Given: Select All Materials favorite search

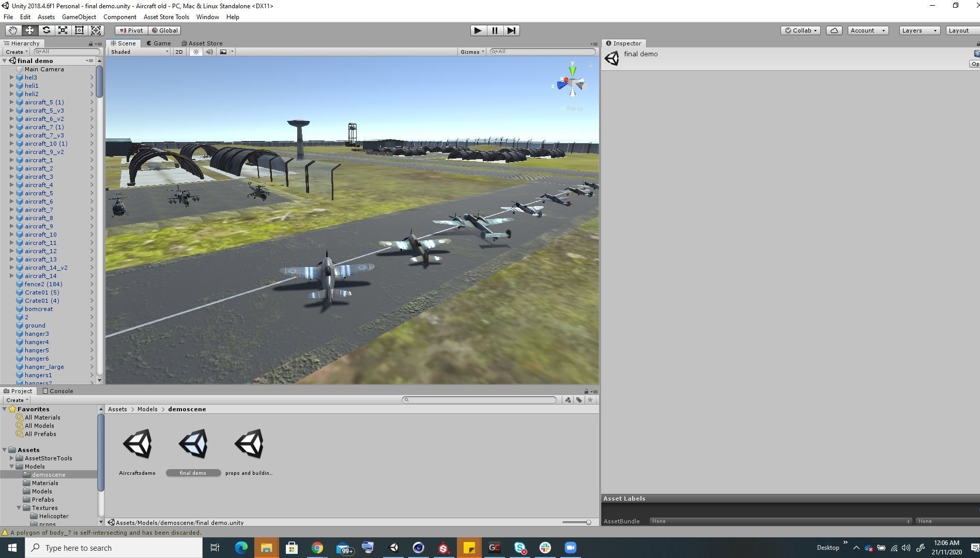Looking at the screenshot, I should (42, 417).
